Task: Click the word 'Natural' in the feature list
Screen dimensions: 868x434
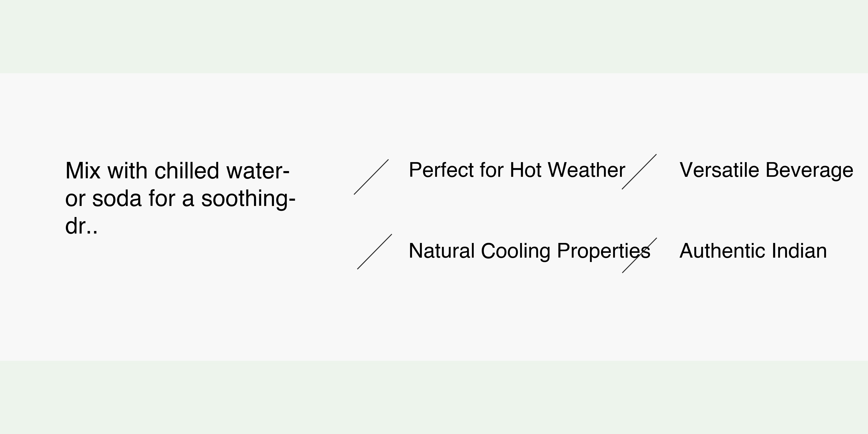Action: pos(442,251)
